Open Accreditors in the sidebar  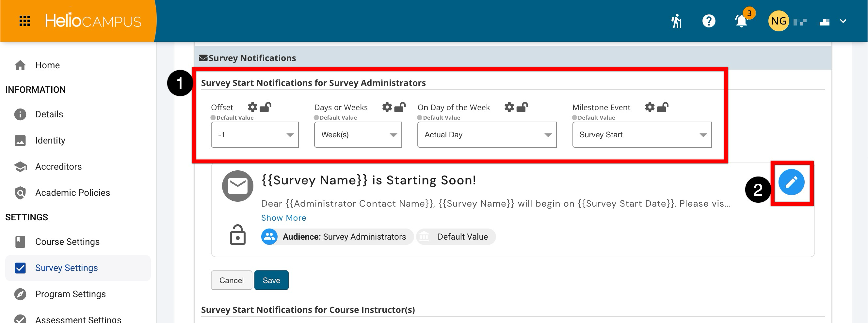tap(78, 166)
